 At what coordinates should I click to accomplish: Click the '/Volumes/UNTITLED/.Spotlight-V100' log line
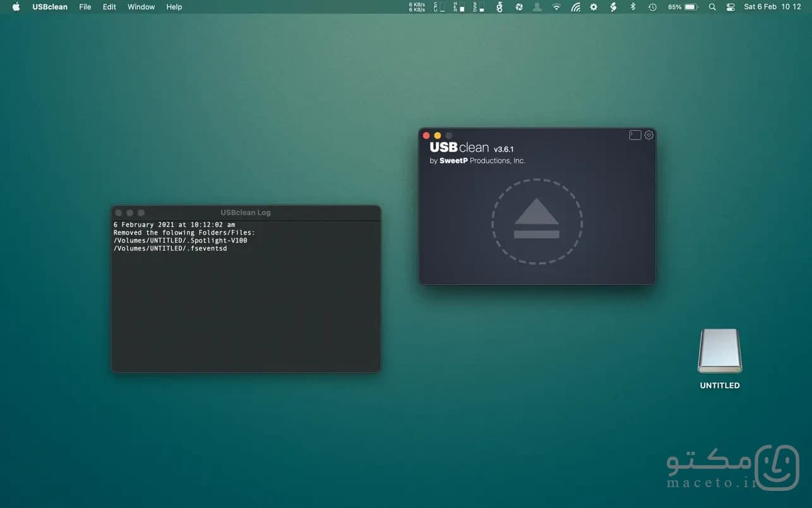181,241
